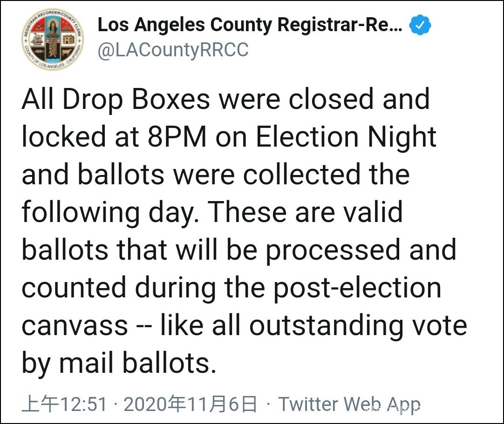Click the words "processed and"

tap(361, 250)
